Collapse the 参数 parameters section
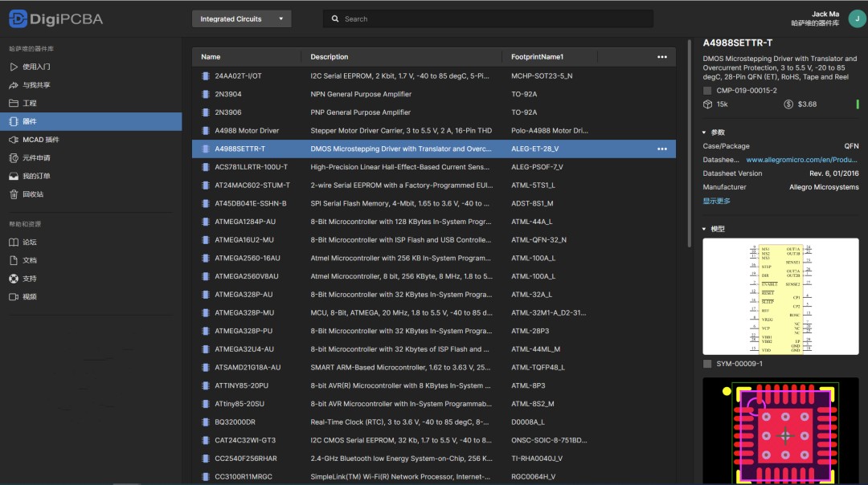 pyautogui.click(x=704, y=132)
